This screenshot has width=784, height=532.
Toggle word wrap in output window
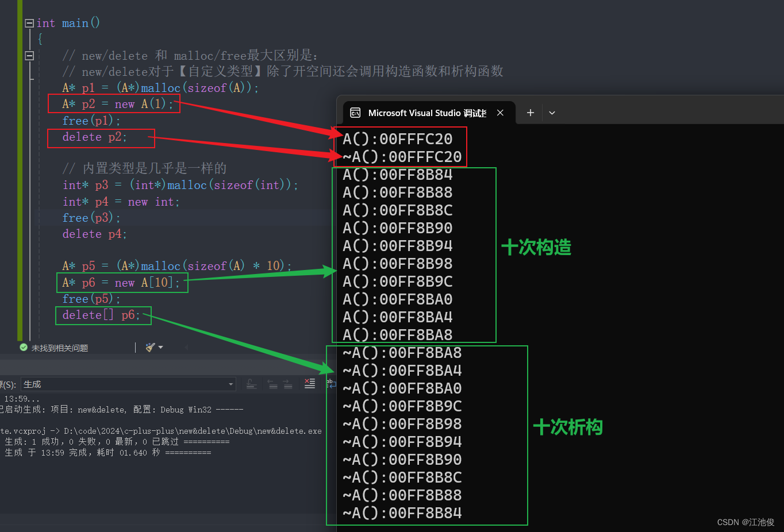pos(331,384)
